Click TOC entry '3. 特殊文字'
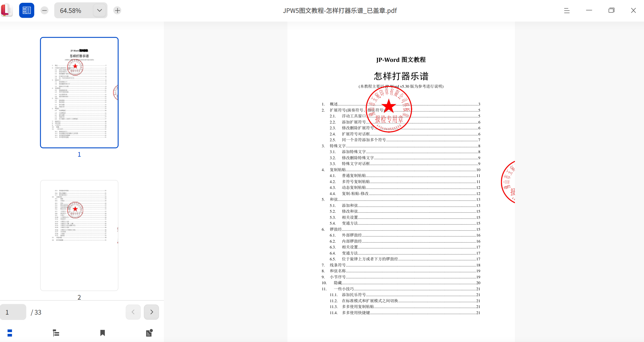This screenshot has width=644, height=342. click(401, 146)
